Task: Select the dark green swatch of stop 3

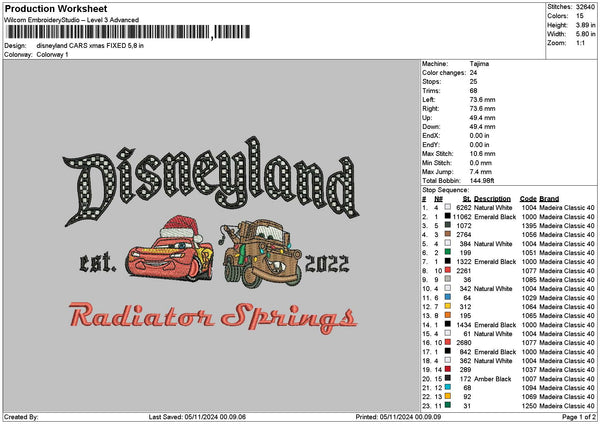Action: (447, 225)
